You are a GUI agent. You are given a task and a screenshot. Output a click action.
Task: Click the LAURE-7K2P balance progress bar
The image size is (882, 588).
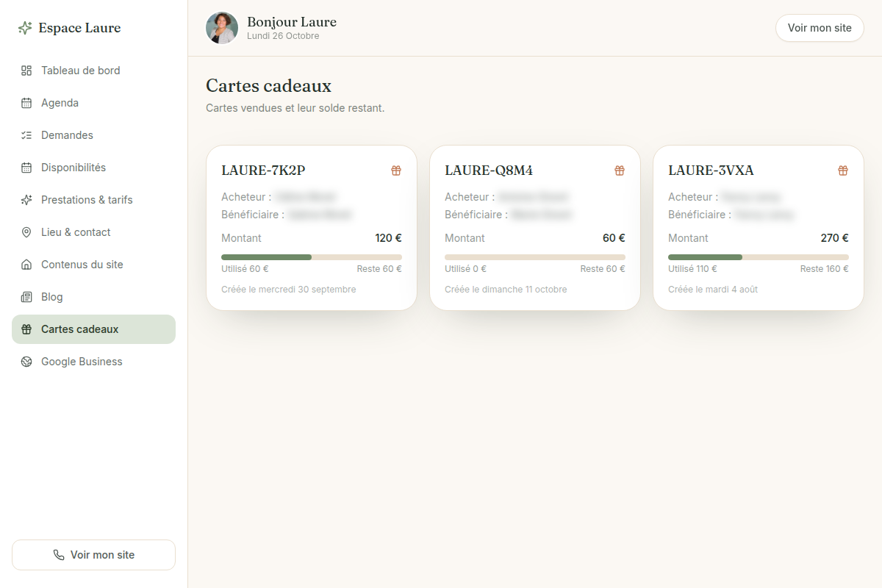tap(312, 257)
